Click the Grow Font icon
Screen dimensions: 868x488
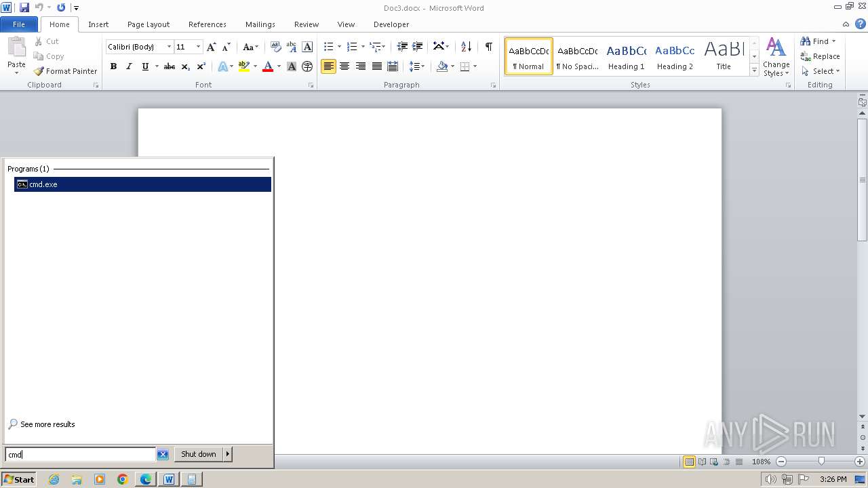coord(212,47)
